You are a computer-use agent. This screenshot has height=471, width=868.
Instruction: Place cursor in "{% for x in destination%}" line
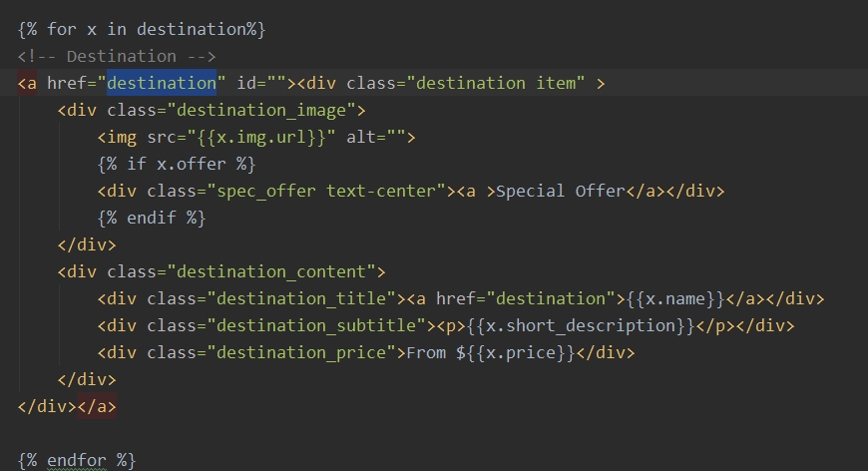pyautogui.click(x=142, y=29)
